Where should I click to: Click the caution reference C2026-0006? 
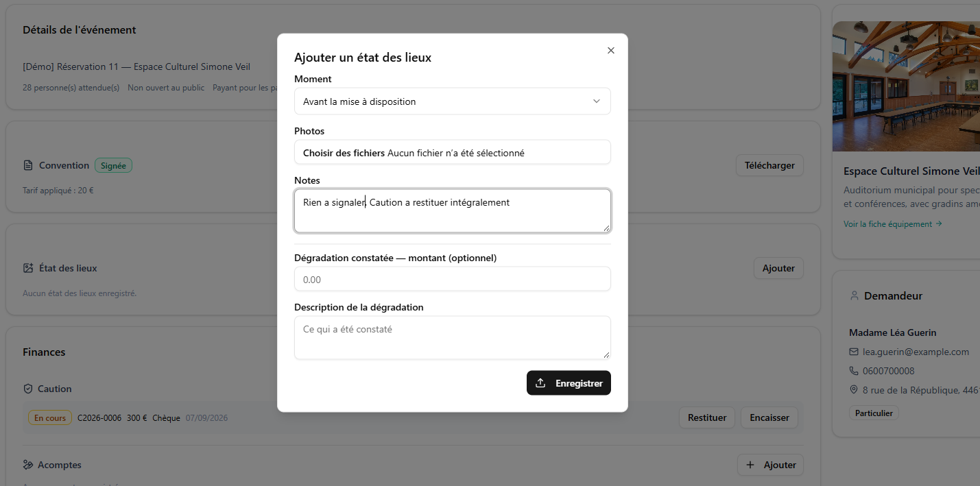click(99, 417)
